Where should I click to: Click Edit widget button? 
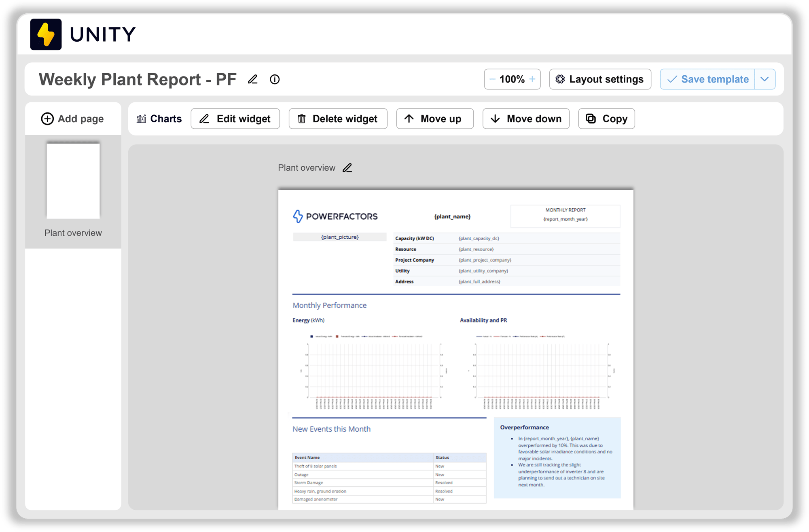pyautogui.click(x=235, y=119)
